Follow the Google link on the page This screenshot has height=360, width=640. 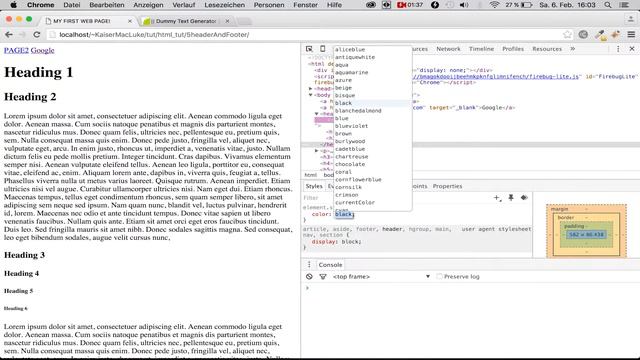(x=42, y=50)
